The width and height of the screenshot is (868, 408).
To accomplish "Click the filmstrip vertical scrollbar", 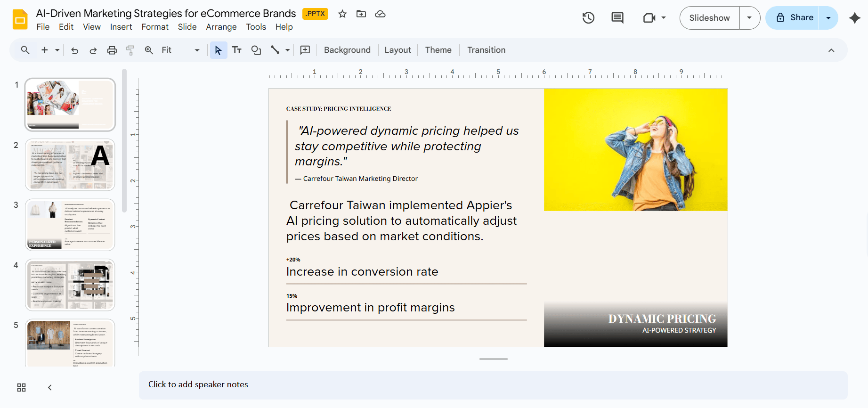I will (124, 141).
